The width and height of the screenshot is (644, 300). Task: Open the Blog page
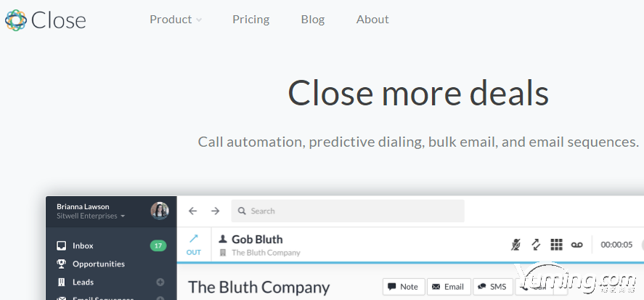(313, 20)
